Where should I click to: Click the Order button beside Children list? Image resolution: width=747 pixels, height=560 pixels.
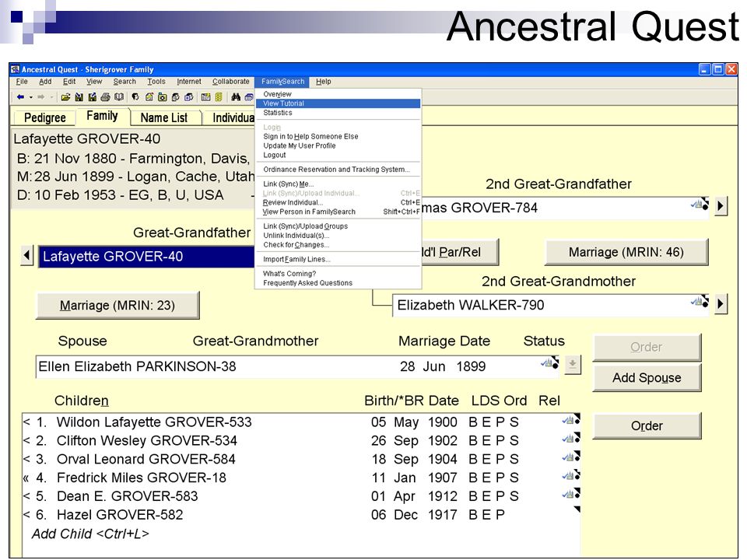[x=647, y=425]
